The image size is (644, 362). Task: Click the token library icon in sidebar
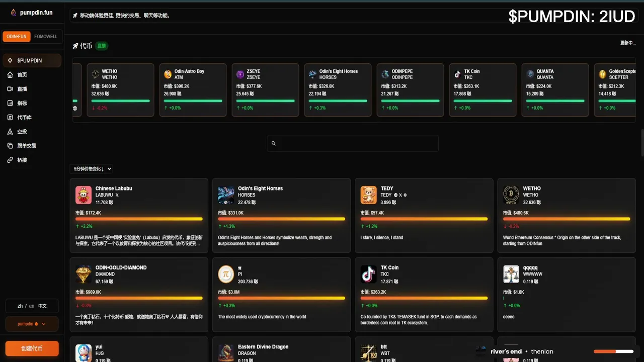10,117
